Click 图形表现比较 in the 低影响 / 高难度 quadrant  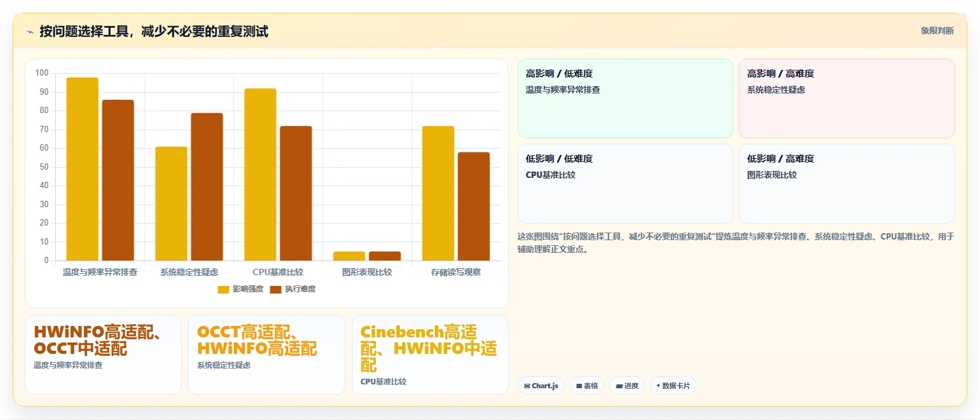(772, 175)
